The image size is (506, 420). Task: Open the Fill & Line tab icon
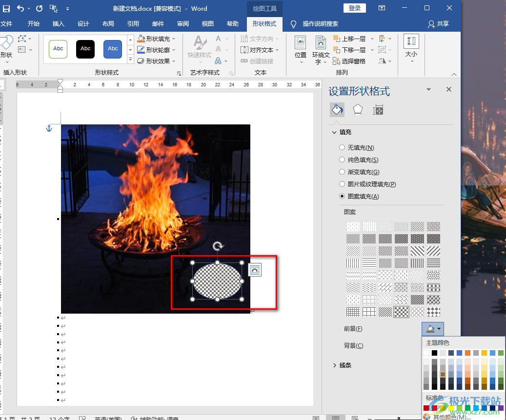tap(337, 110)
